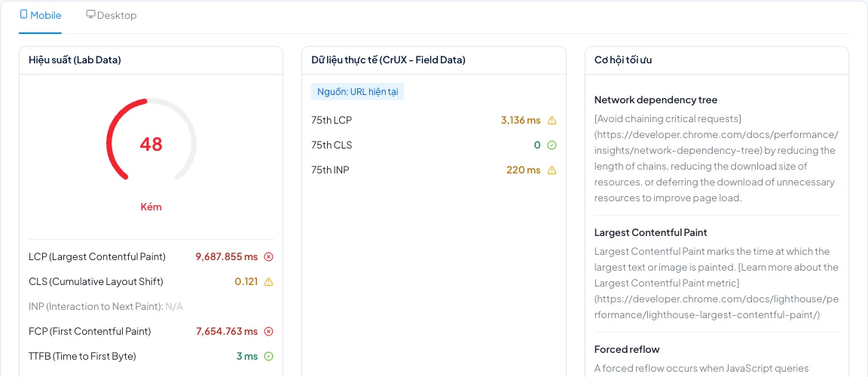Click the 'Hiệu suất (Lab Data)' heading
The height and width of the screenshot is (377, 868).
(75, 60)
